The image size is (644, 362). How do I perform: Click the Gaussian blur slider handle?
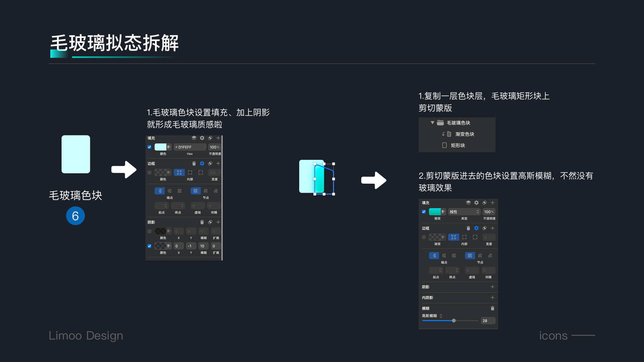454,321
